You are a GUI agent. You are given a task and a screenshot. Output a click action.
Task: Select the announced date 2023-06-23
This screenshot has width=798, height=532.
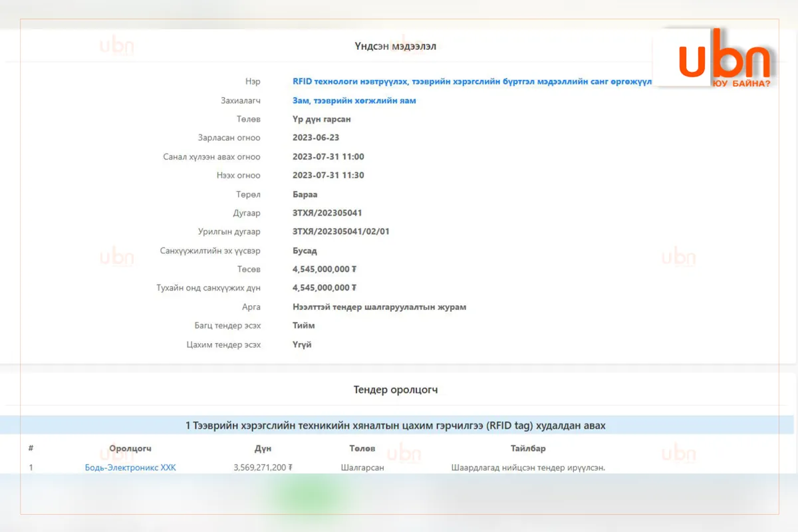[x=316, y=138]
